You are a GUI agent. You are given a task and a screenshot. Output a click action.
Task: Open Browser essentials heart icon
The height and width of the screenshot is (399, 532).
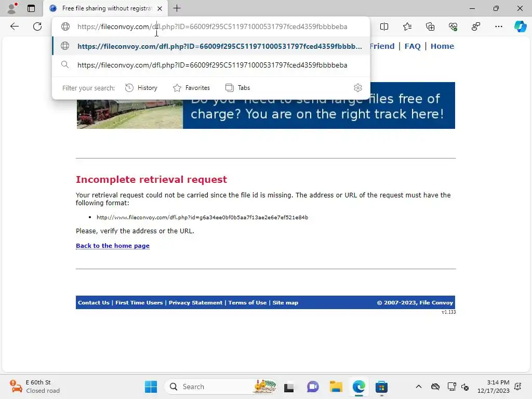[453, 26]
